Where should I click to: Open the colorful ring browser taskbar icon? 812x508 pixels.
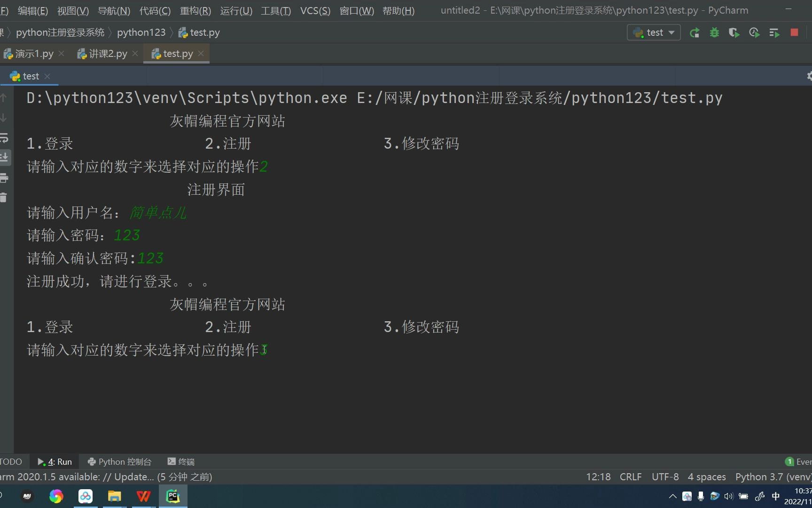(x=56, y=496)
